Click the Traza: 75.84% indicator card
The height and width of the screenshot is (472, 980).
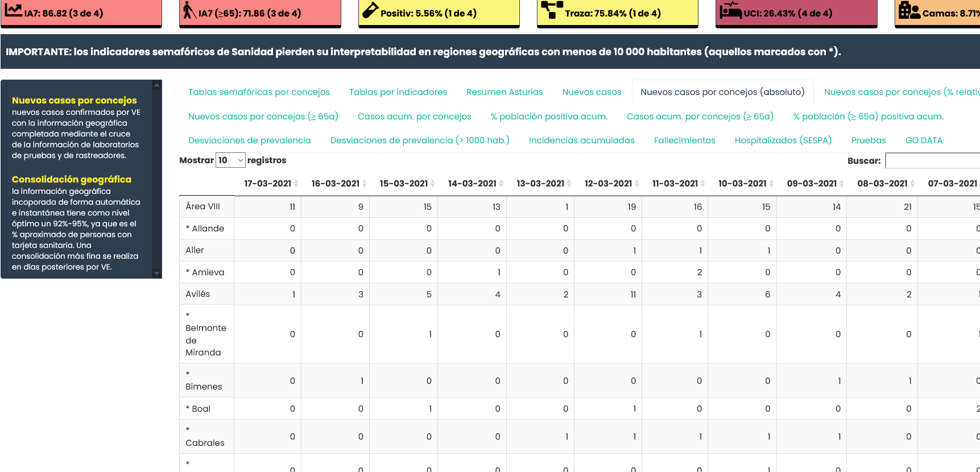[x=617, y=13]
